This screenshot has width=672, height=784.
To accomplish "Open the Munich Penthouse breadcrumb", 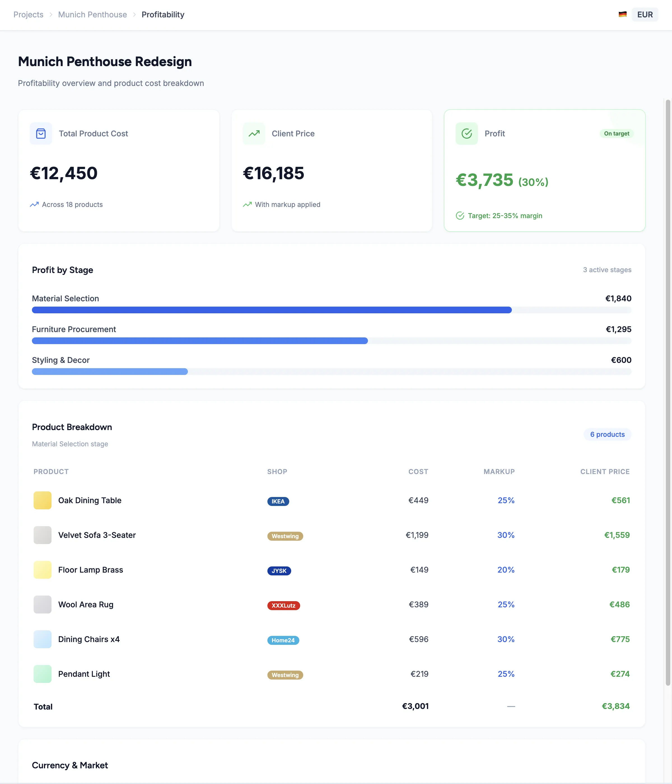I will click(x=92, y=14).
